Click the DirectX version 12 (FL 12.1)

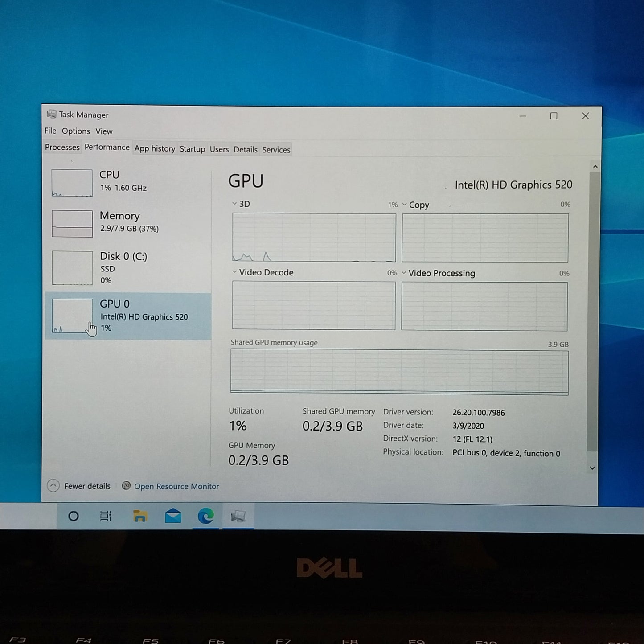pos(472,439)
